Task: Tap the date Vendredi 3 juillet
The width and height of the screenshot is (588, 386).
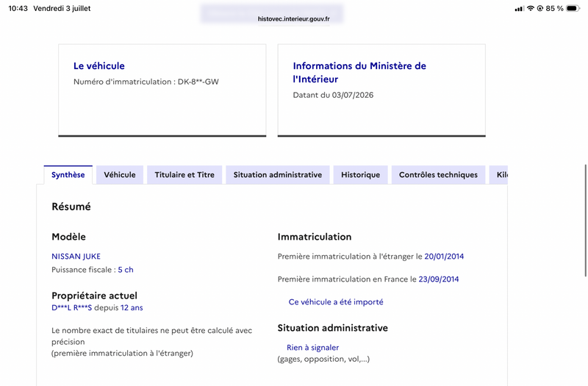Action: tap(62, 8)
